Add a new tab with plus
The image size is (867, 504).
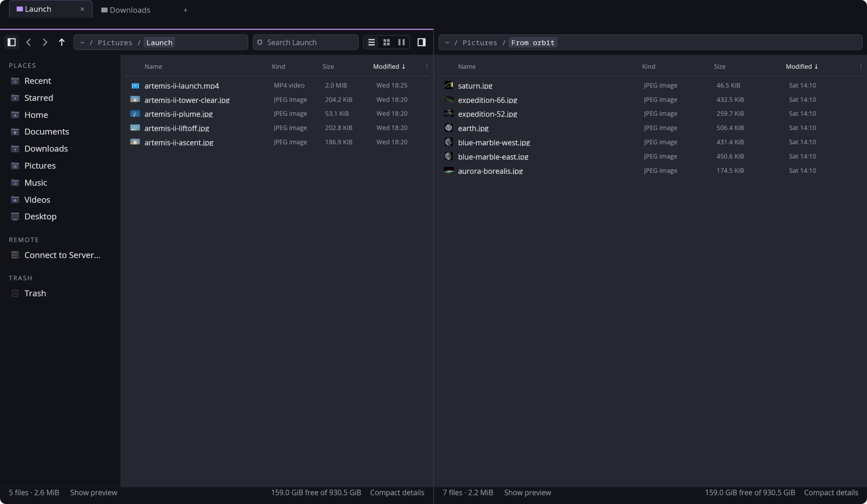[185, 10]
